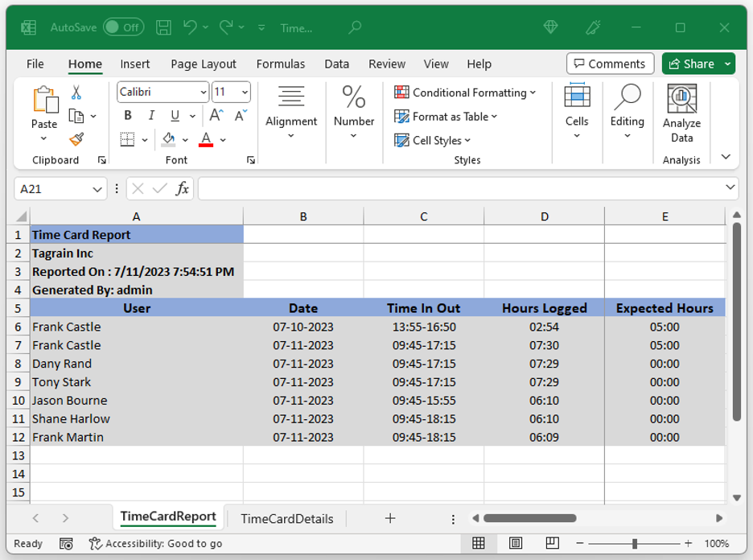
Task: Click the Increase Font Size icon
Action: 217,116
